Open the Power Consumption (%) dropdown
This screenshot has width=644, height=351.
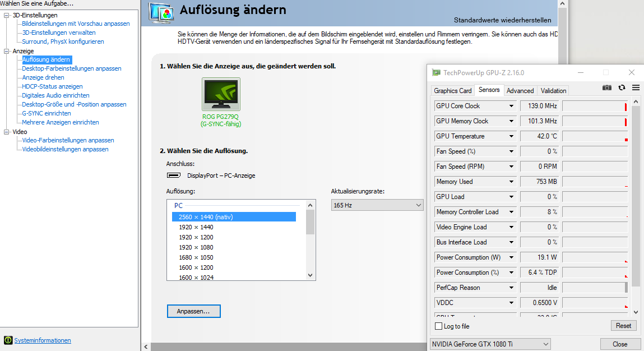[511, 273]
